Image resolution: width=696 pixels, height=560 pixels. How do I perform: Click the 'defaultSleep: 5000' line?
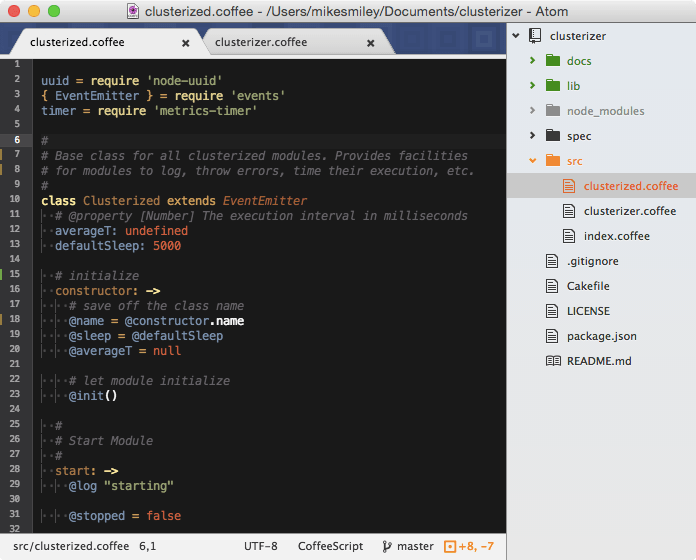point(118,246)
